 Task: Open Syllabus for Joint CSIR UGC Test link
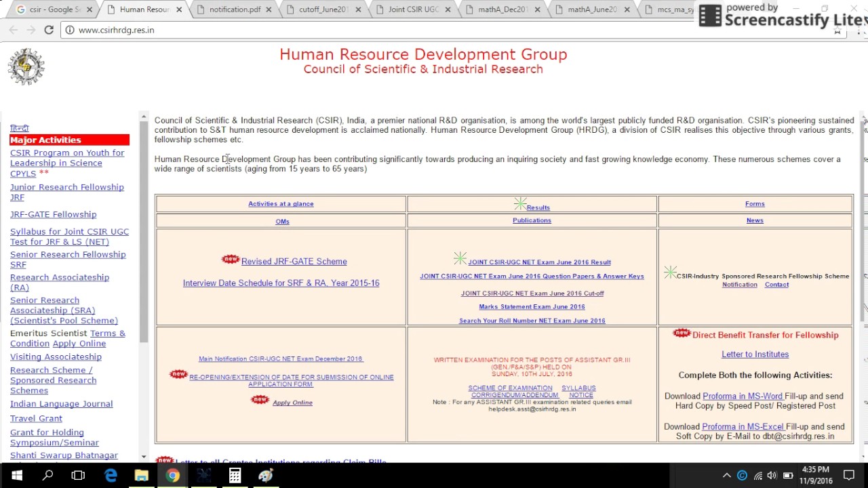[69, 237]
